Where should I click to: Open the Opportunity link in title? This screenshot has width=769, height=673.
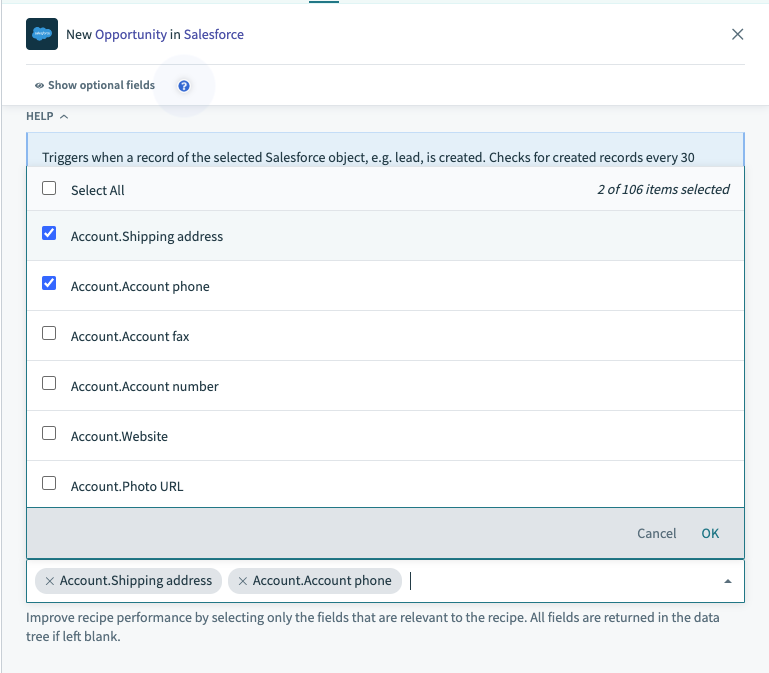point(130,34)
